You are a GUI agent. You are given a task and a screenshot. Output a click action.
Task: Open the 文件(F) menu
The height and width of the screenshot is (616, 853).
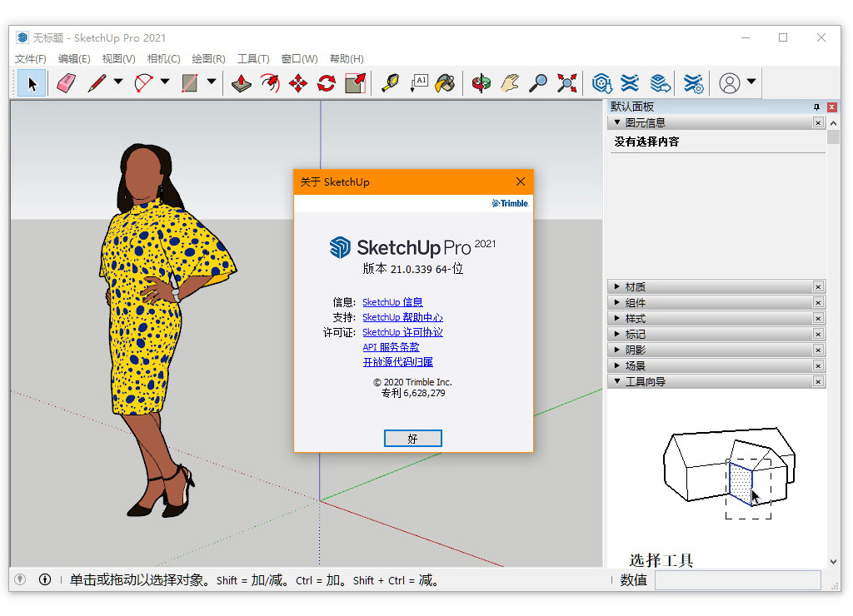pos(31,59)
